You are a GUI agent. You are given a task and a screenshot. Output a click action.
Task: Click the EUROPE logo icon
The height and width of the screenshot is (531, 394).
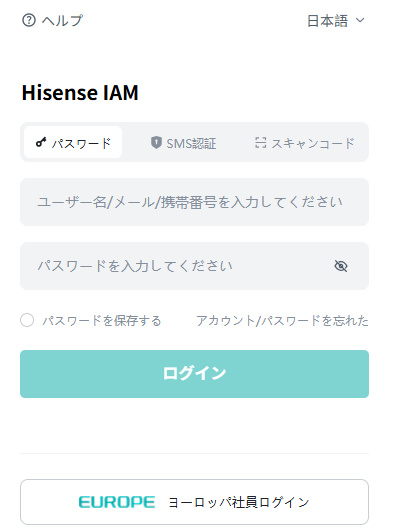coord(117,502)
